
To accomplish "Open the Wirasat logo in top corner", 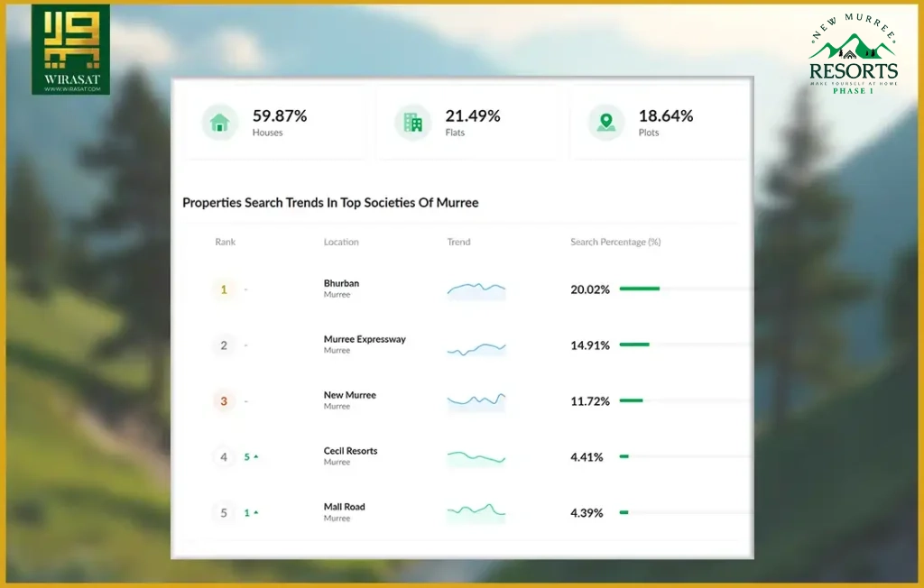I will coord(70,49).
